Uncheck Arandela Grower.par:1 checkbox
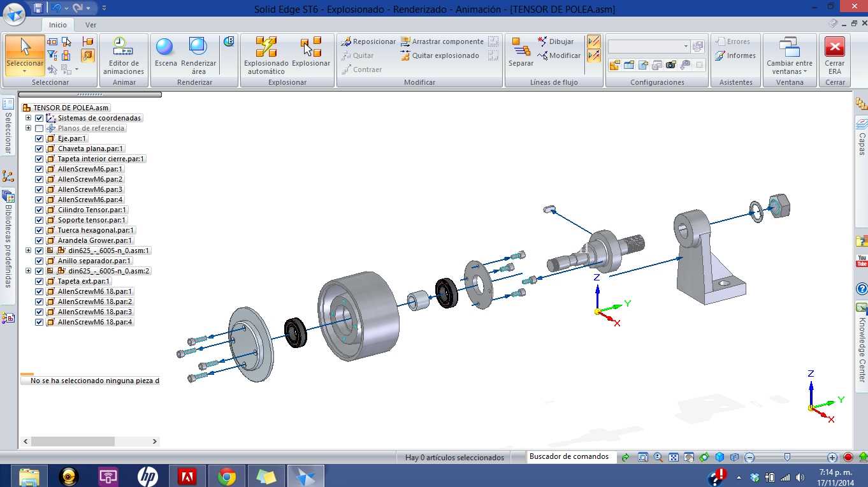Image resolution: width=868 pixels, height=487 pixels. click(40, 240)
